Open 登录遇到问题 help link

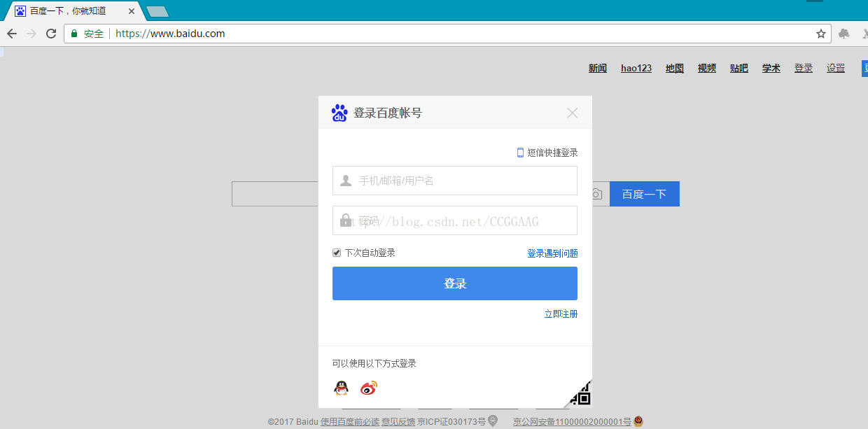click(x=552, y=253)
